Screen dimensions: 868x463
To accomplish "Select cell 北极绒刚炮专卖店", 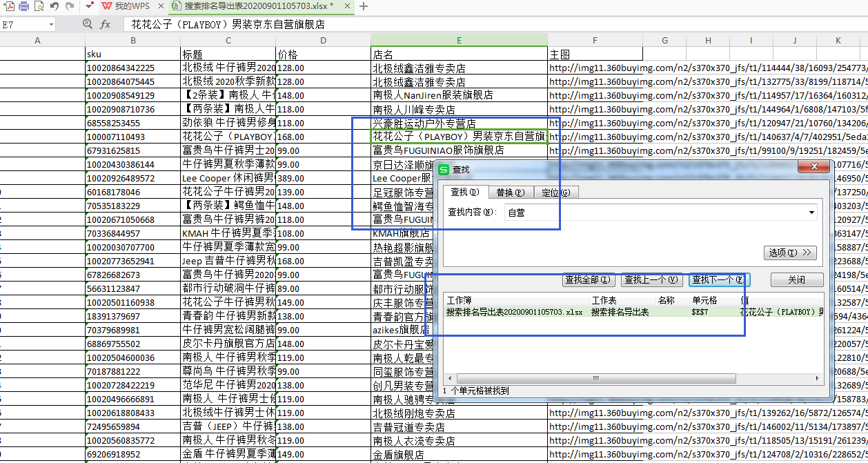I will coord(459,413).
